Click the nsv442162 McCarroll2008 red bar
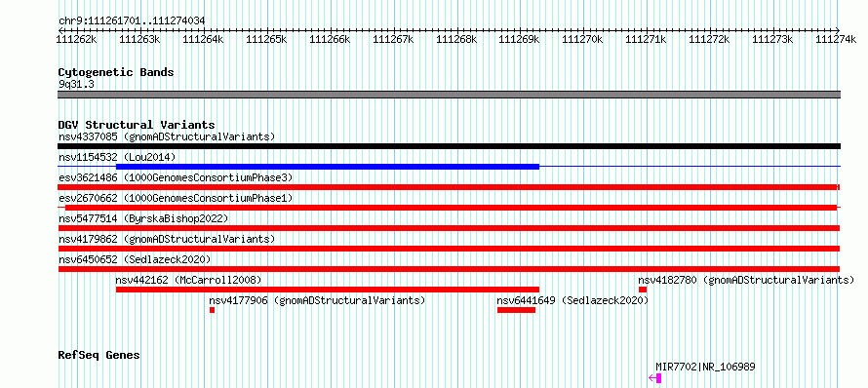Viewport: 868px width, 388px height. (327, 290)
